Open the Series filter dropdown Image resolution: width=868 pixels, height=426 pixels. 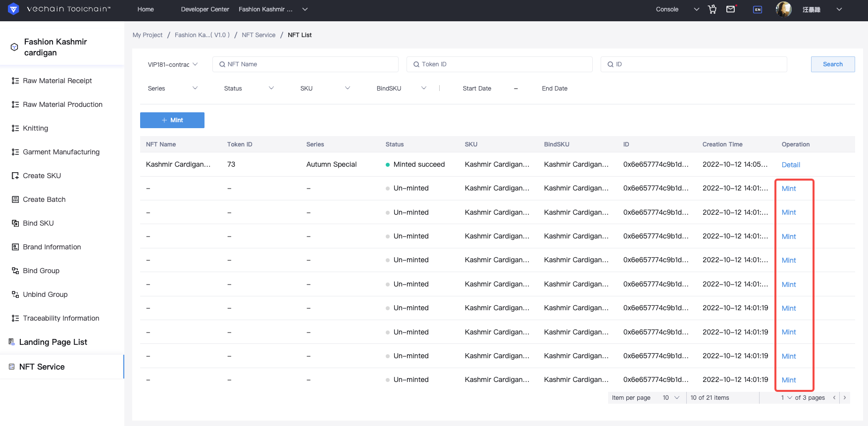(x=173, y=89)
